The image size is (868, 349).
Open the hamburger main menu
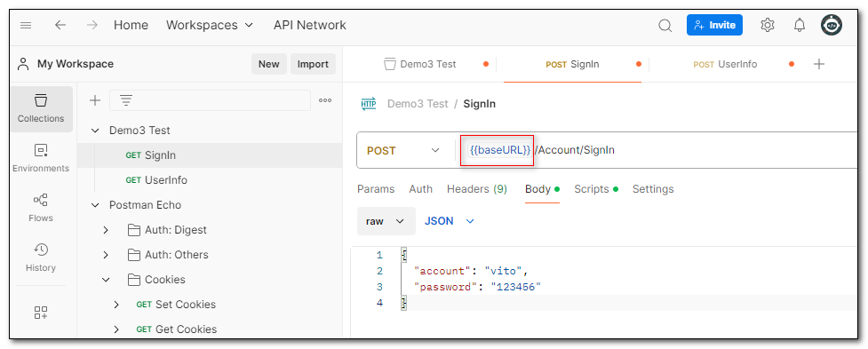26,26
